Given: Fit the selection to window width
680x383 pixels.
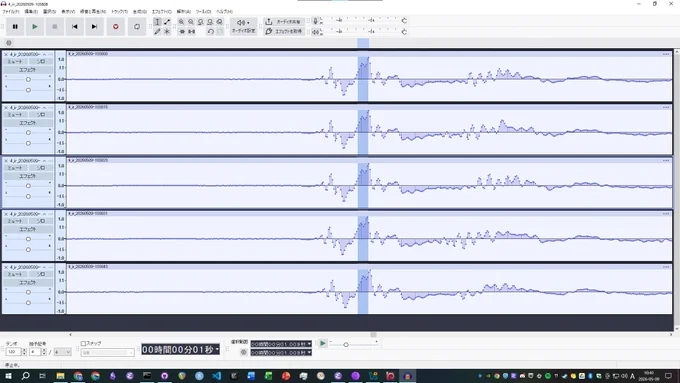Looking at the screenshot, I should pyautogui.click(x=200, y=22).
